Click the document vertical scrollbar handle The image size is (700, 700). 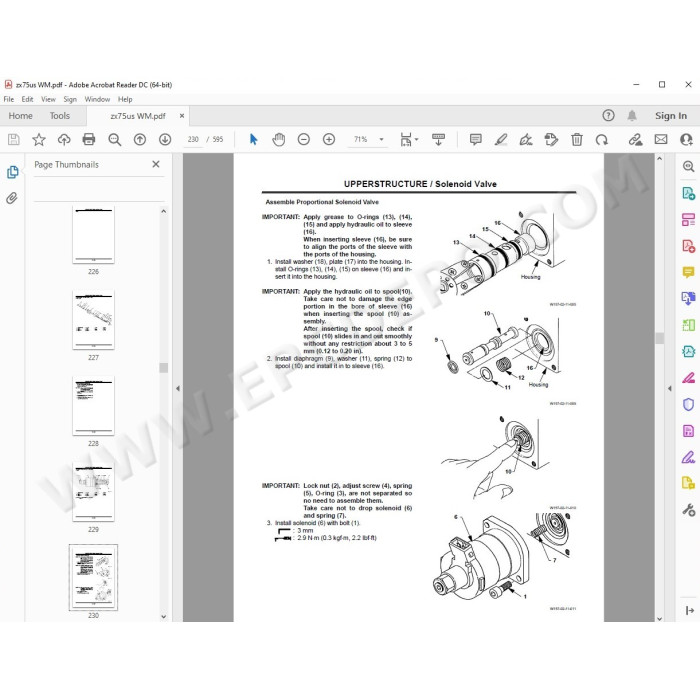pos(659,338)
